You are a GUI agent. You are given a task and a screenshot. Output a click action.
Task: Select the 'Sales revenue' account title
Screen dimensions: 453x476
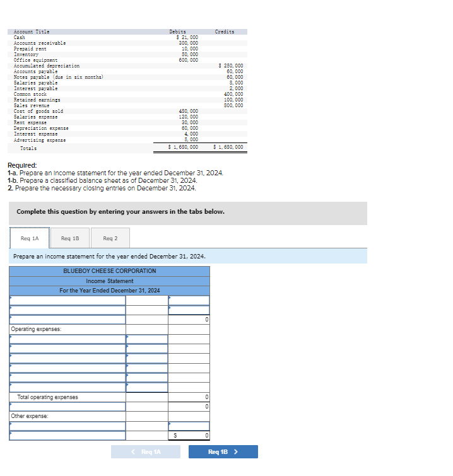click(32, 105)
